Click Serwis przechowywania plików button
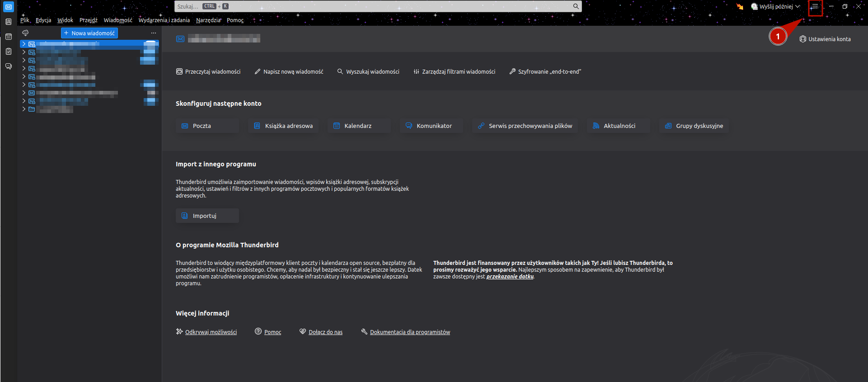Viewport: 868px width, 382px height. click(x=525, y=126)
